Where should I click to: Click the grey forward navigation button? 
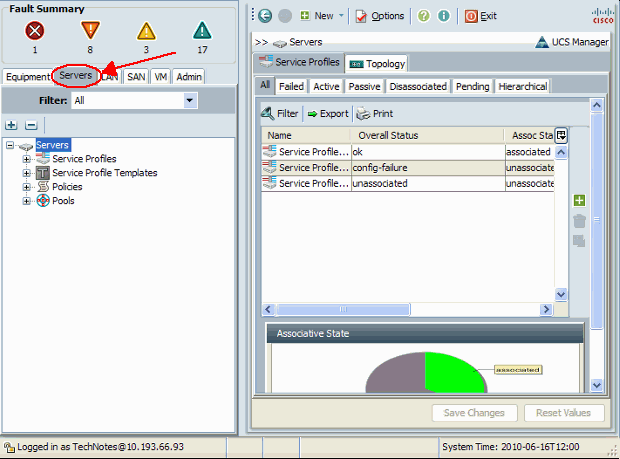click(x=285, y=16)
